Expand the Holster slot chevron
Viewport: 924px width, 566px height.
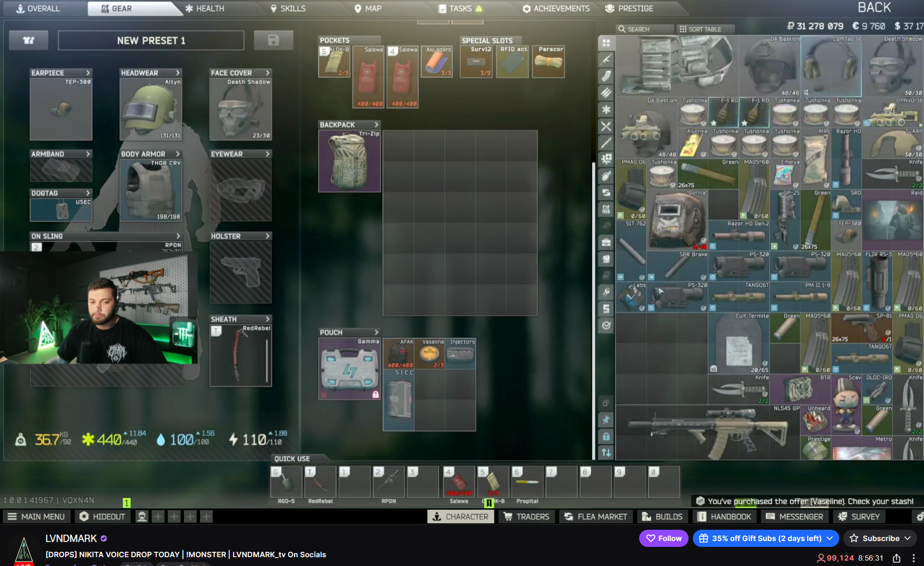(268, 236)
